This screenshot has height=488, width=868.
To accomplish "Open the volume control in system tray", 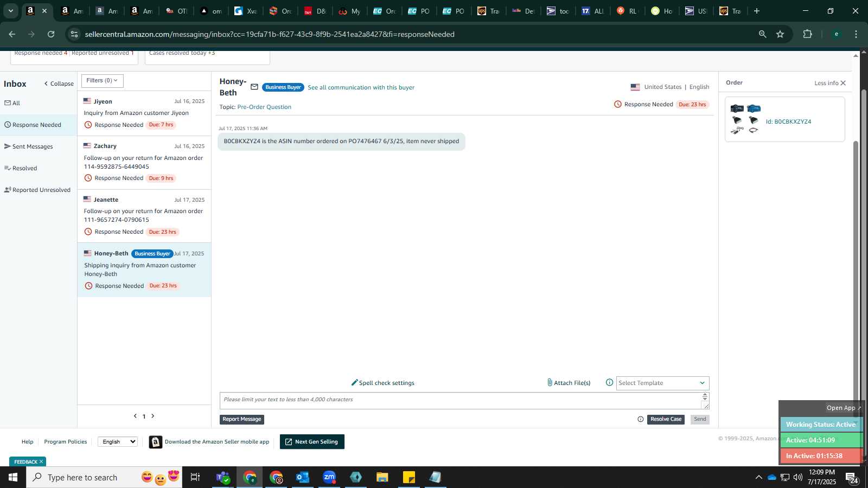I will 797,477.
